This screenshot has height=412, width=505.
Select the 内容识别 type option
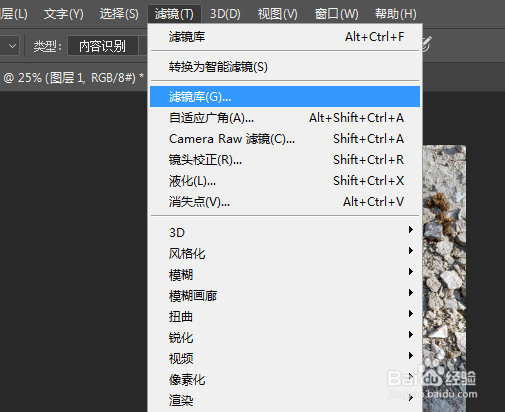103,46
